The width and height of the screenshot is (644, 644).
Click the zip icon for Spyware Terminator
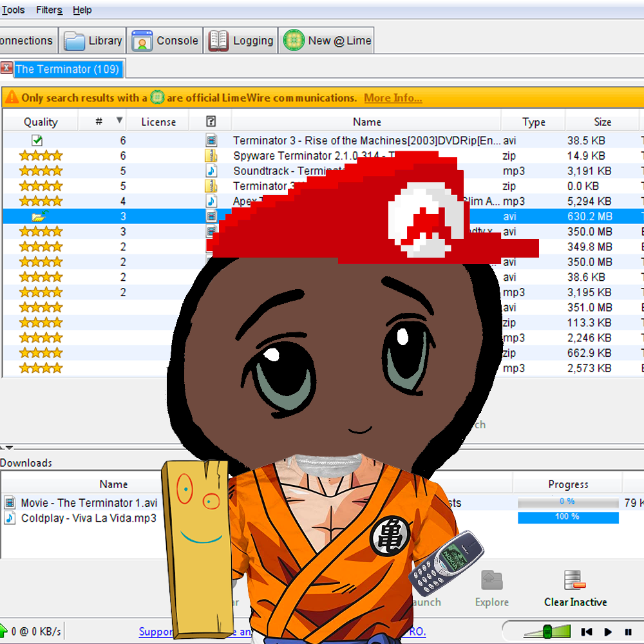tap(211, 156)
